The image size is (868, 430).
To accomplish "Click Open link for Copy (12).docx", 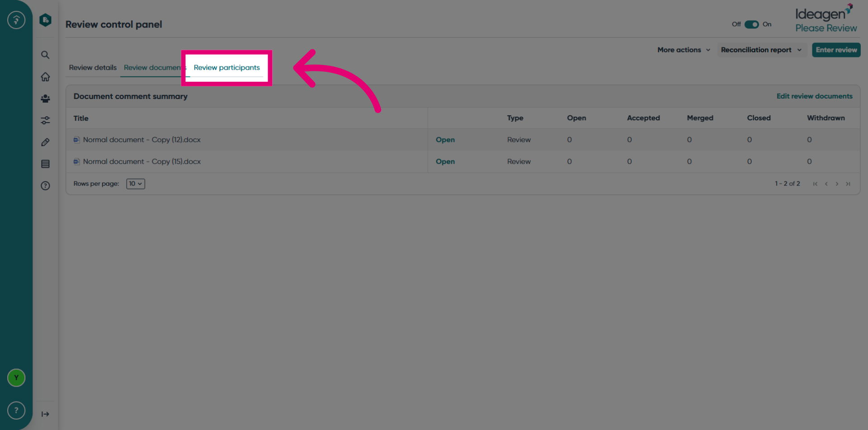I will [x=445, y=140].
